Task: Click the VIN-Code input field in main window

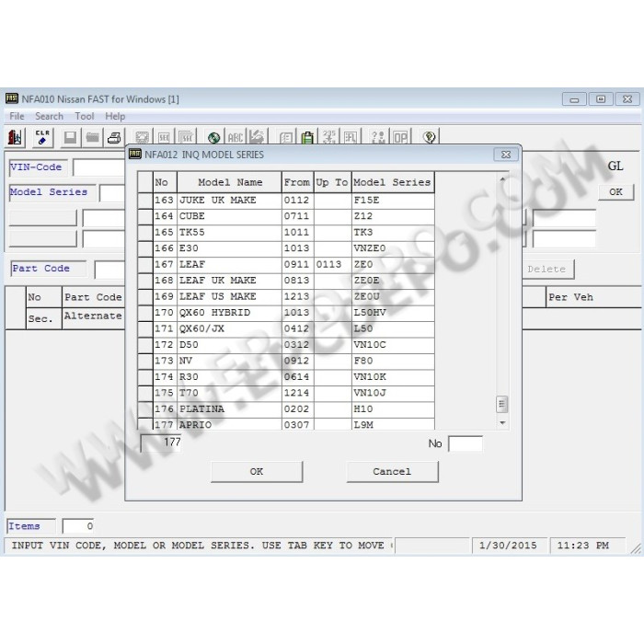Action: pos(99,167)
